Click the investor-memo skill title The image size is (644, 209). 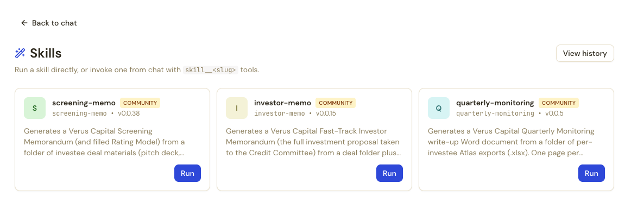coord(282,103)
